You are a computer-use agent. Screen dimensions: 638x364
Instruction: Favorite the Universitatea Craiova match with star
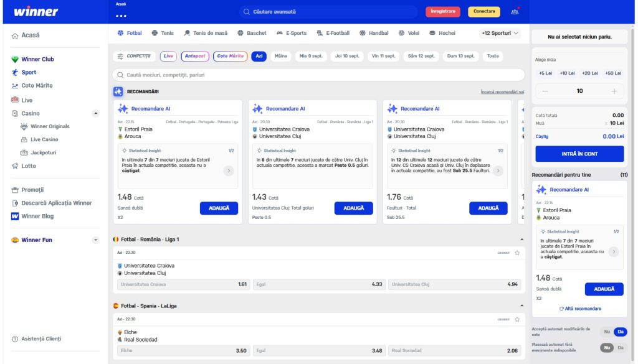pos(517,253)
